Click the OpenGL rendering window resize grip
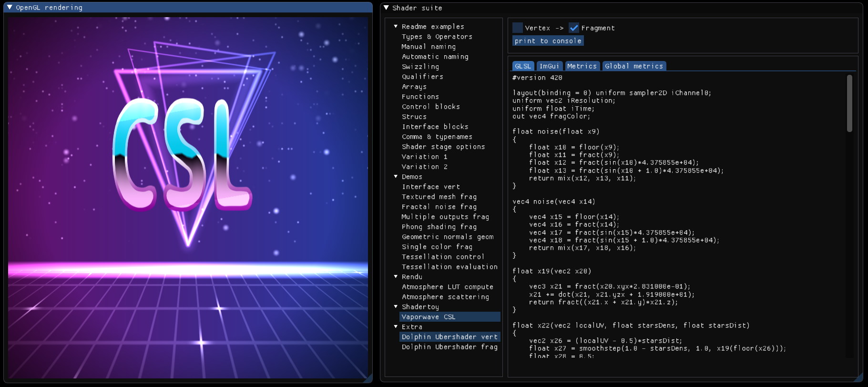The width and height of the screenshot is (868, 387). [x=368, y=379]
